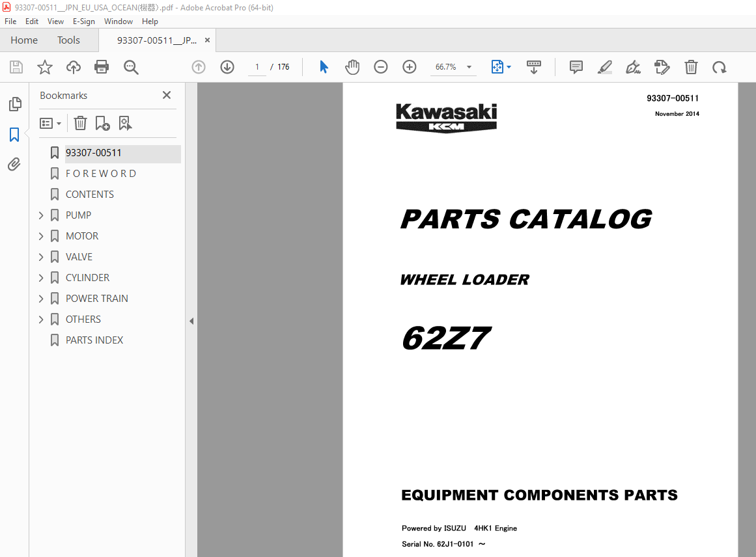Open the bookmarks options menu

click(x=50, y=124)
